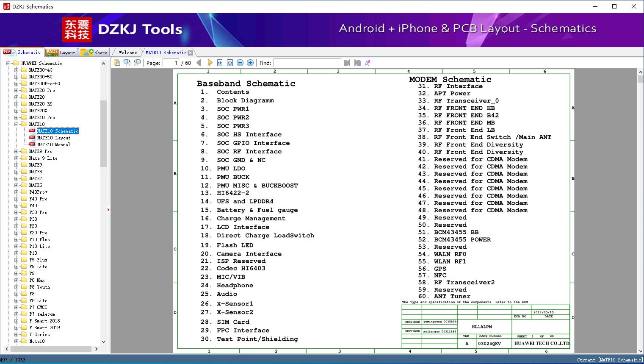
Task: Click tree panel scroll up arrow
Action: point(103,63)
